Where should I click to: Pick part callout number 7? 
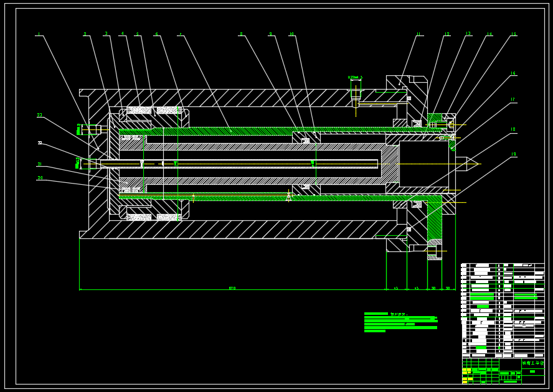(181, 35)
